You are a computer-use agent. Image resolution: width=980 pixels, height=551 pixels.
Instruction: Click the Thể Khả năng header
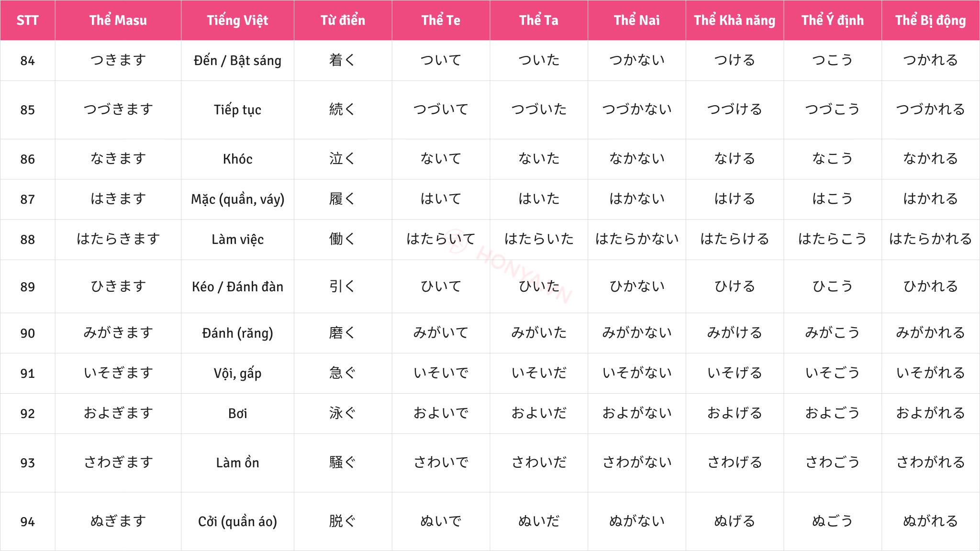(x=735, y=20)
